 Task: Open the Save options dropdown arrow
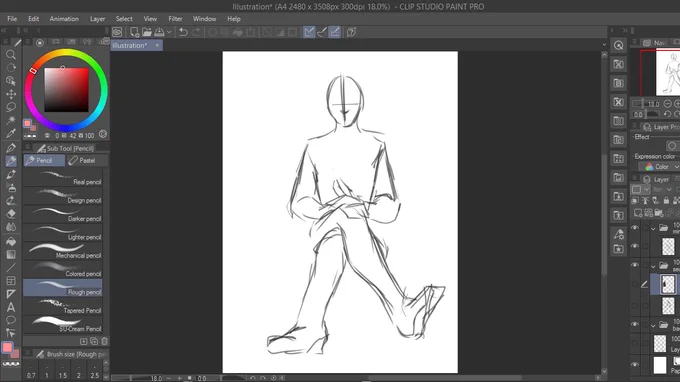(169, 32)
